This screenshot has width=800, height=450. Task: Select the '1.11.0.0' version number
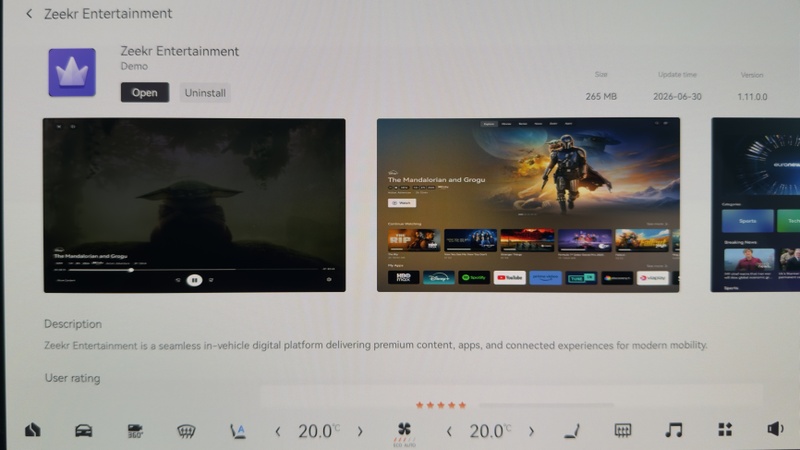tap(752, 96)
